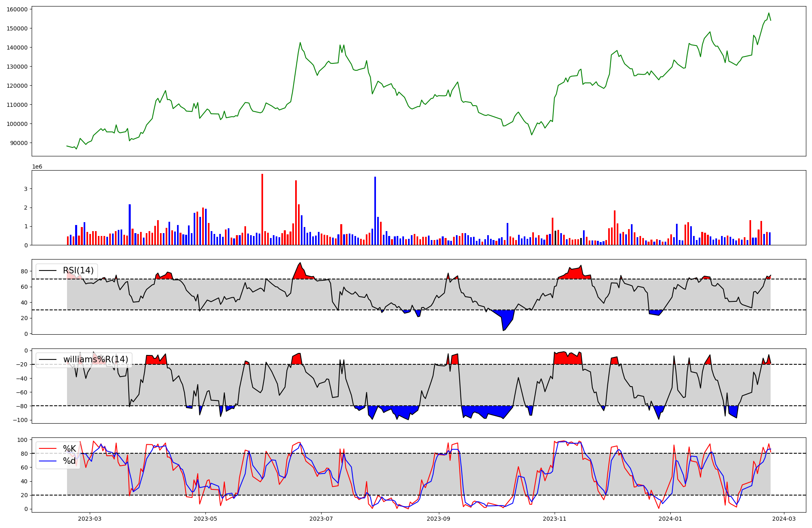Click the 2023-07 x-axis date label
Screen dimensions: 812x528
coord(321,519)
